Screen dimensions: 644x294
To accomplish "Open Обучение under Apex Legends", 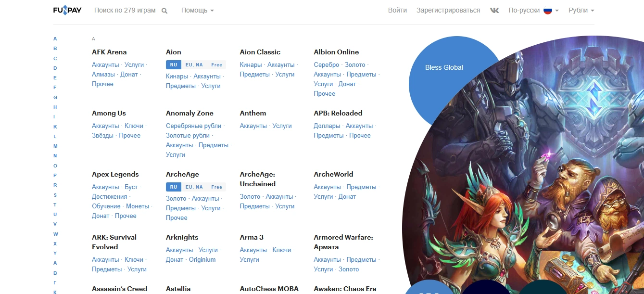I will [106, 206].
